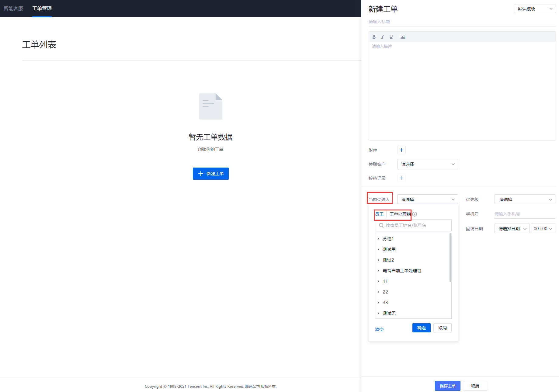Select the 电销售前工单处理组 label
Screen dimensions: 559x392
pyautogui.click(x=402, y=271)
